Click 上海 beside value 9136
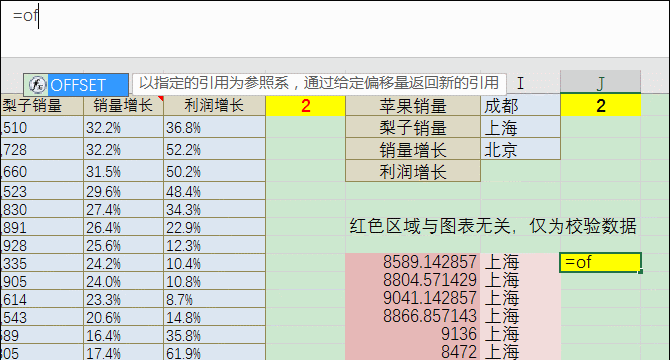Image resolution: width=670 pixels, height=360 pixels. 520,334
